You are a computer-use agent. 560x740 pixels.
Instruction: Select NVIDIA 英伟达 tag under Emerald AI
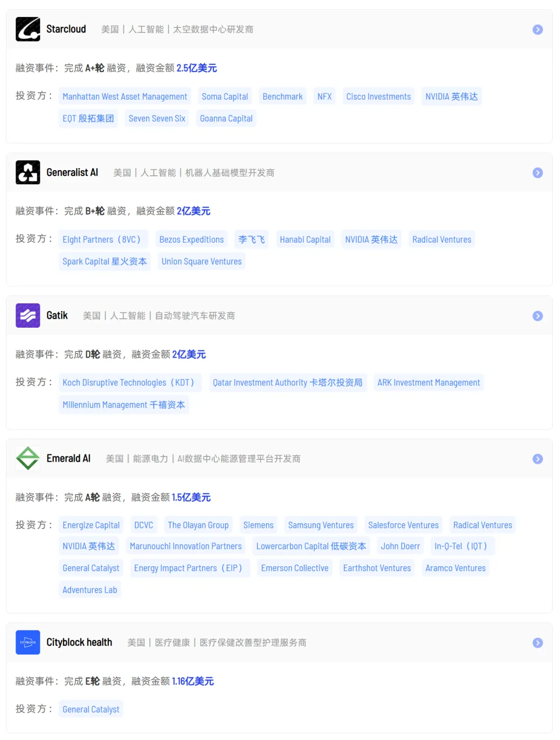coord(89,546)
